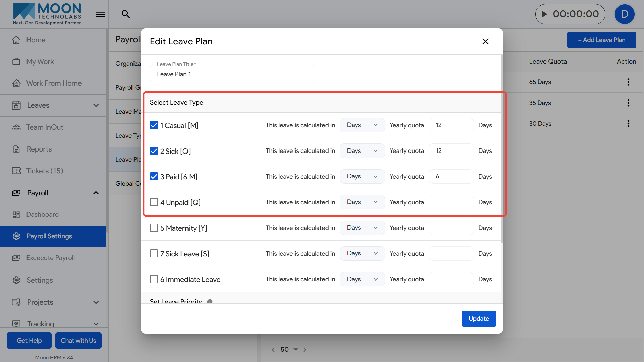Image resolution: width=644 pixels, height=362 pixels.
Task: Go to Excecute Payroll menu item
Action: click(50, 258)
